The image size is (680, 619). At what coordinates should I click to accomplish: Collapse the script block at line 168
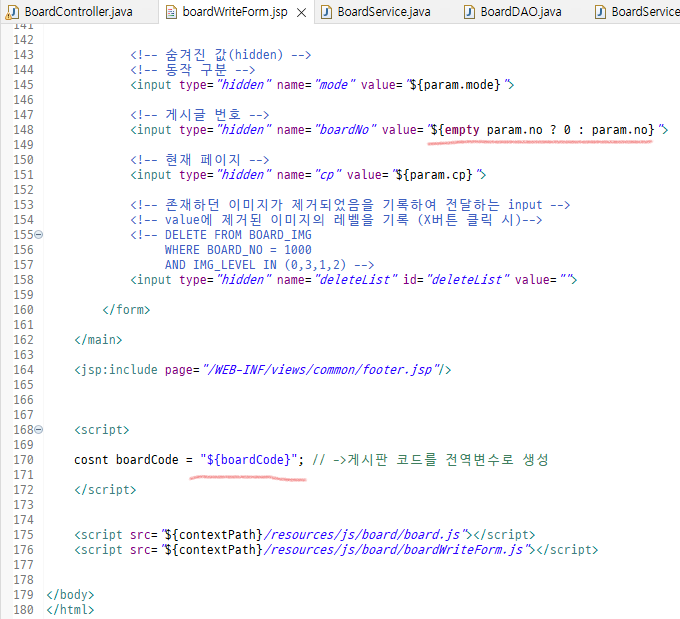(39, 429)
